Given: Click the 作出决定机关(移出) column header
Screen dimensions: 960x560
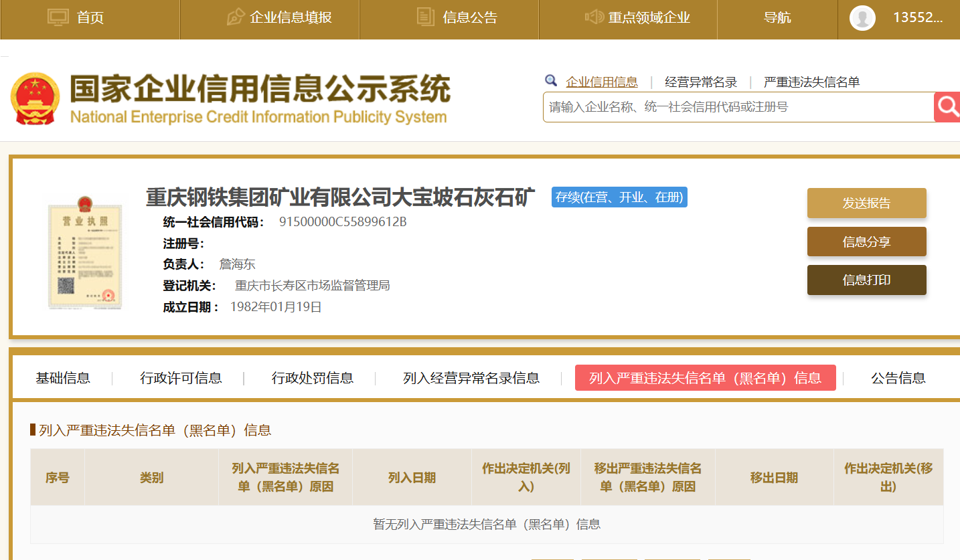Looking at the screenshot, I should pyautogui.click(x=888, y=478).
